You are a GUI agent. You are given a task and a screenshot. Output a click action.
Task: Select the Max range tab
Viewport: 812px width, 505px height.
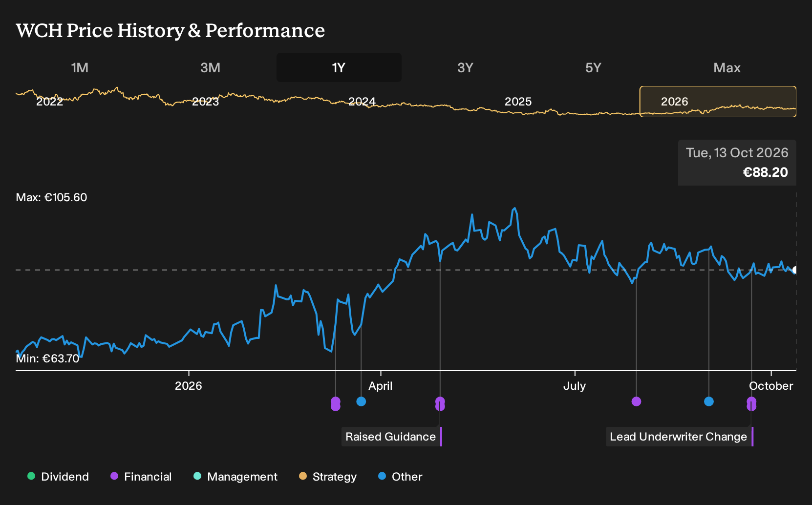(727, 67)
